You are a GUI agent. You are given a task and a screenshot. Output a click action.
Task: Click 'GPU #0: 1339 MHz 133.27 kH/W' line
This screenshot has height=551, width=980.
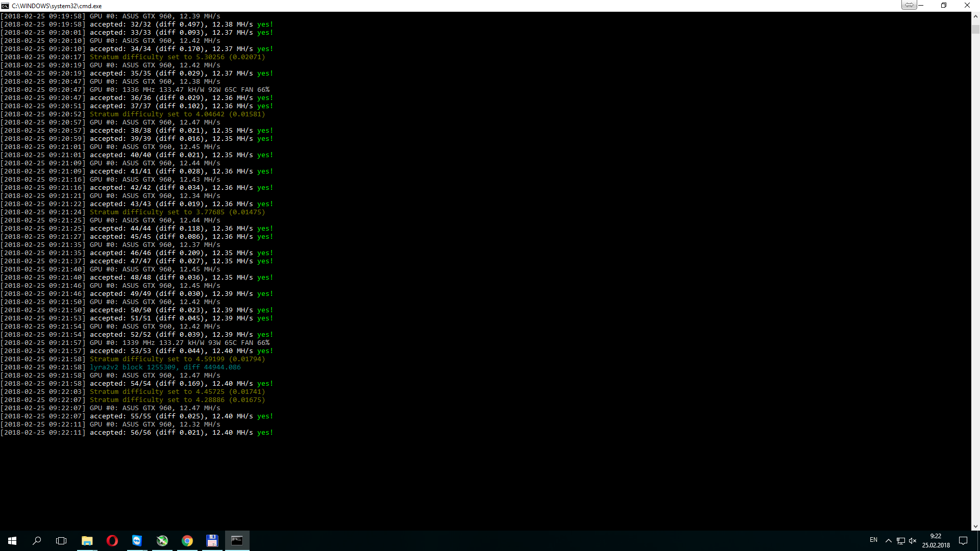135,343
